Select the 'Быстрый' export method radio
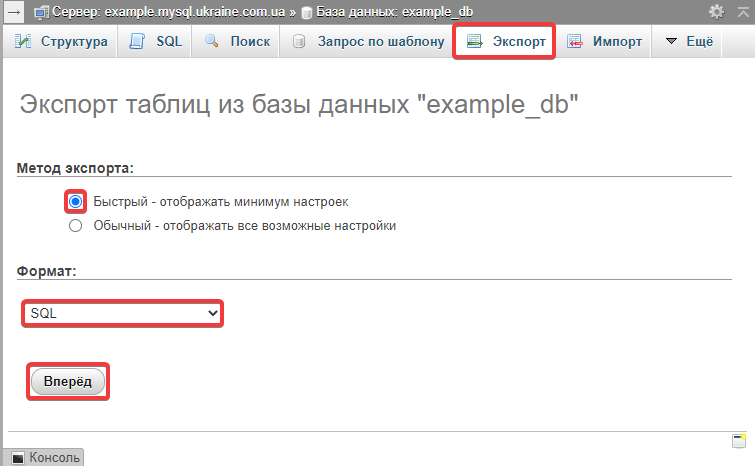The height and width of the screenshot is (466, 755). (75, 201)
